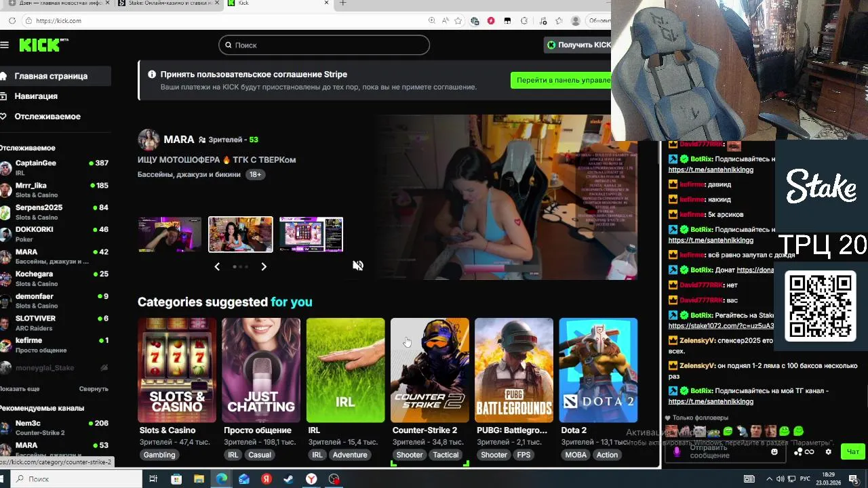Click the MOBA tag under Dota 2
This screenshot has height=488, width=868.
[576, 455]
